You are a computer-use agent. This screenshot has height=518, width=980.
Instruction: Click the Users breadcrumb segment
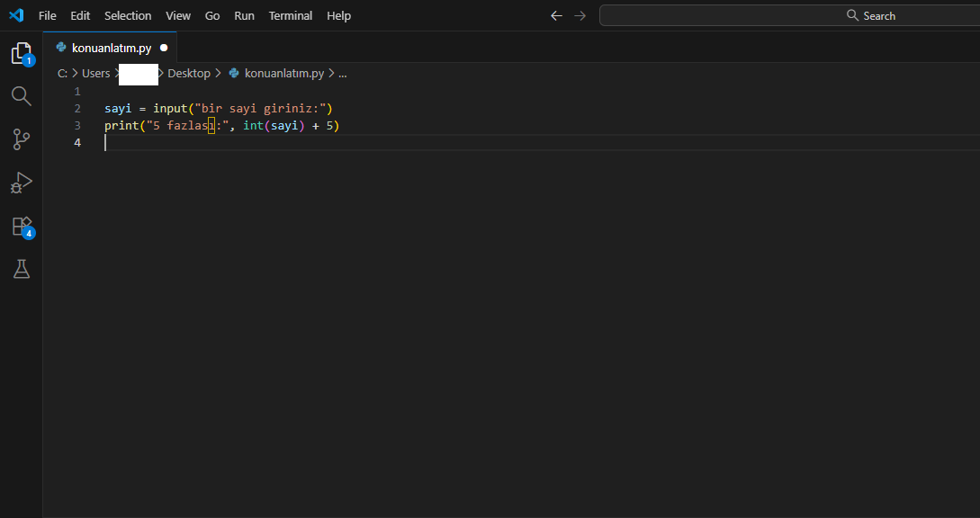[95, 73]
